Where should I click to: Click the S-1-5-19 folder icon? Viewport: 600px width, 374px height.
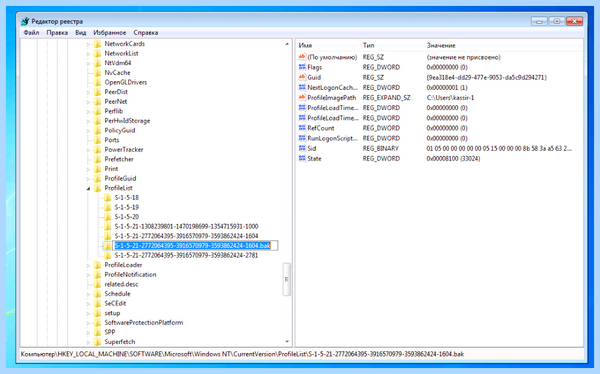108,207
